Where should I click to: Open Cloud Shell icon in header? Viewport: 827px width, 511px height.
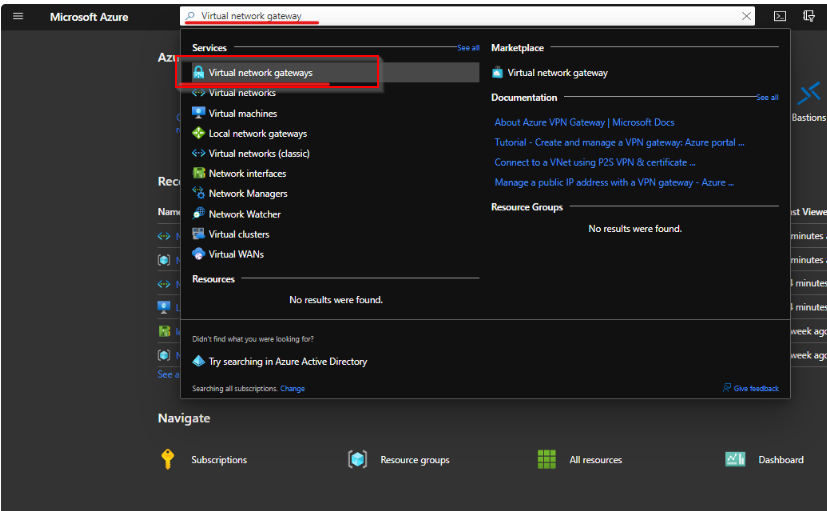(780, 16)
